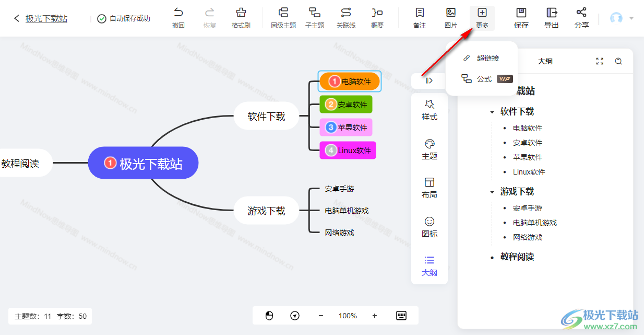The height and width of the screenshot is (335, 644).
Task: Open the Theme (主题) tab
Action: 430,149
